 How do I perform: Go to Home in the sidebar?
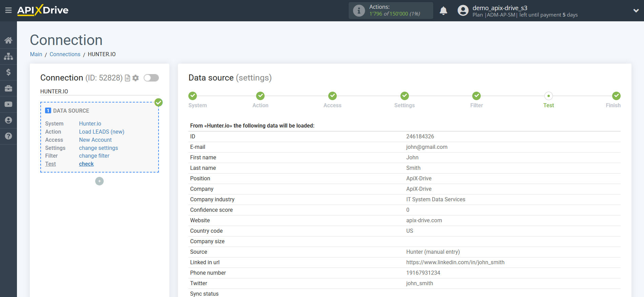(x=8, y=40)
